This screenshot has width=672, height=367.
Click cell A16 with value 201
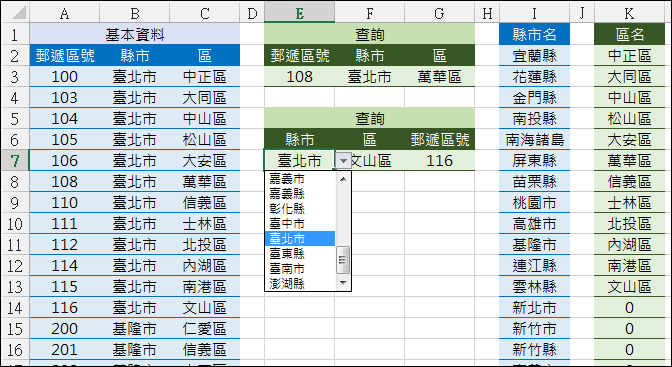[x=64, y=349]
